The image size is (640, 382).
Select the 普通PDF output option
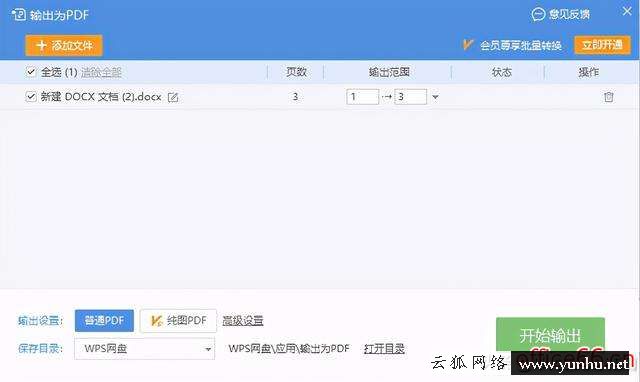pyautogui.click(x=104, y=321)
